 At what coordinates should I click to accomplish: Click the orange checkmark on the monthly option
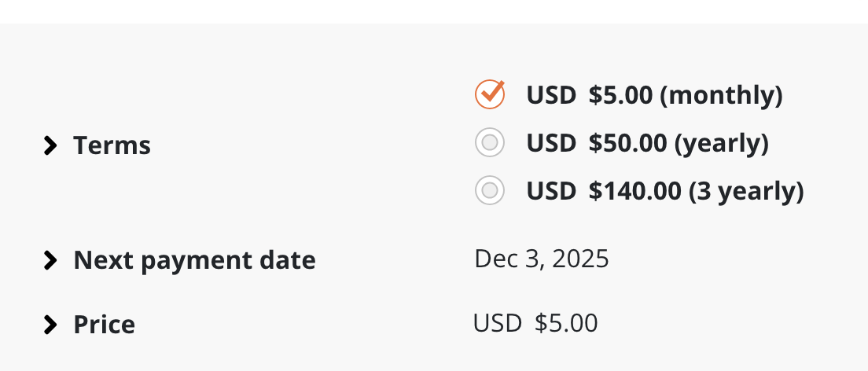(x=490, y=95)
